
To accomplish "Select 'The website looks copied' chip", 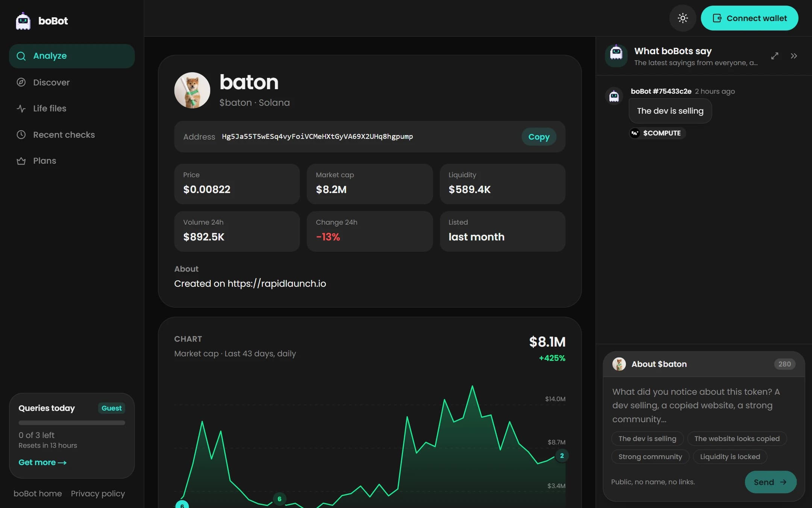I will (737, 438).
